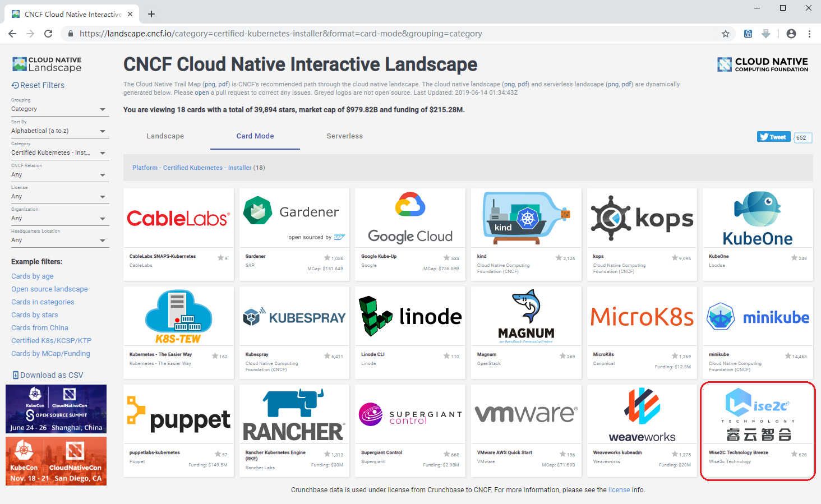This screenshot has height=504, width=821.
Task: Open the kind card logo
Action: coord(526,218)
